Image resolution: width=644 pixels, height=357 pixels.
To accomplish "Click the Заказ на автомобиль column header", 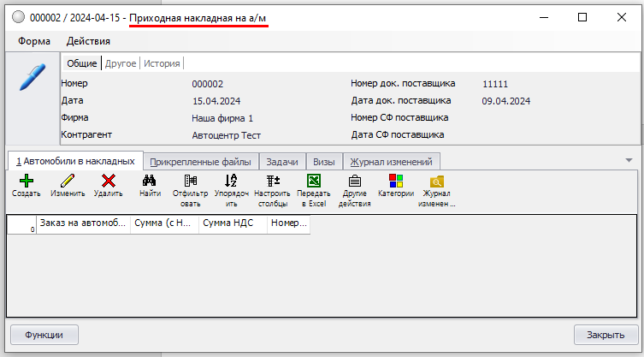I will (x=82, y=224).
